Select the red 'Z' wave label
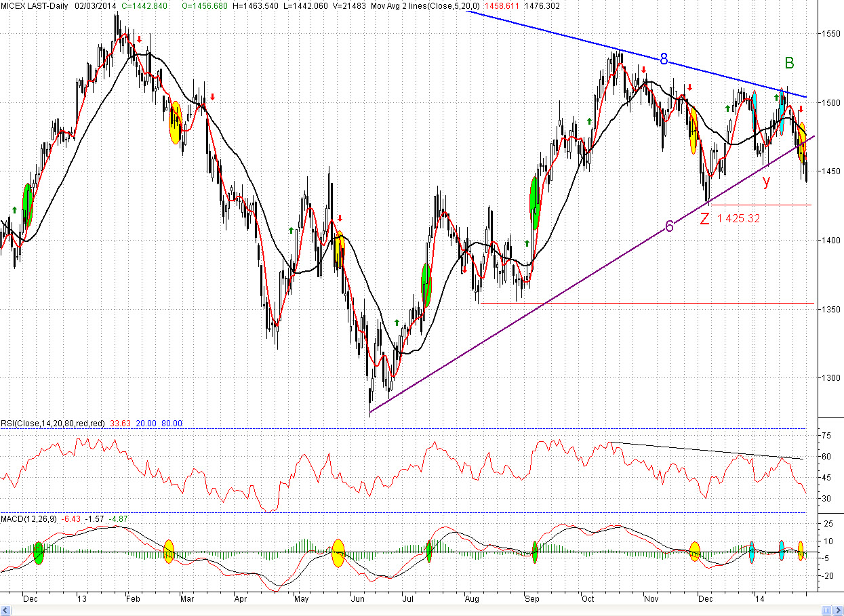Screen dimensions: 844x616 pyautogui.click(x=705, y=218)
